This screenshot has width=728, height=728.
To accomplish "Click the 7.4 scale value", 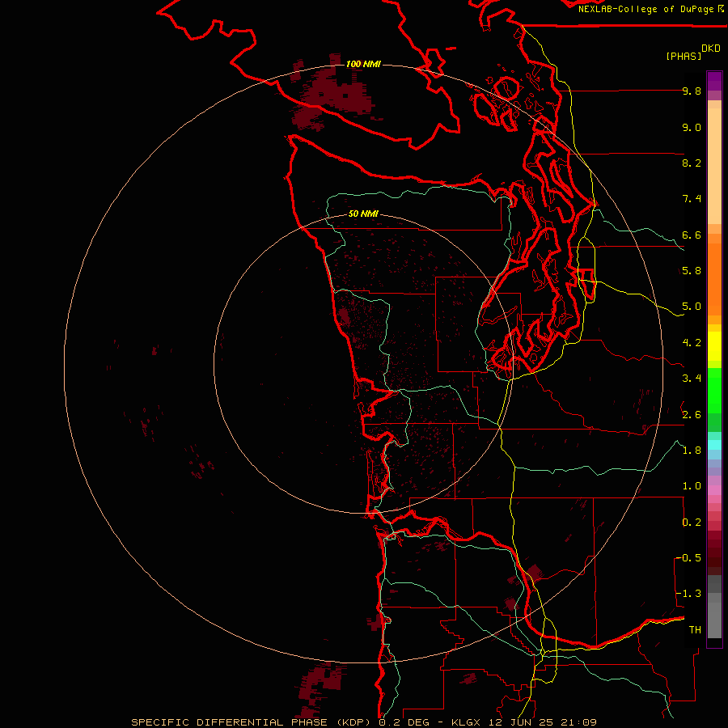I will (x=692, y=199).
